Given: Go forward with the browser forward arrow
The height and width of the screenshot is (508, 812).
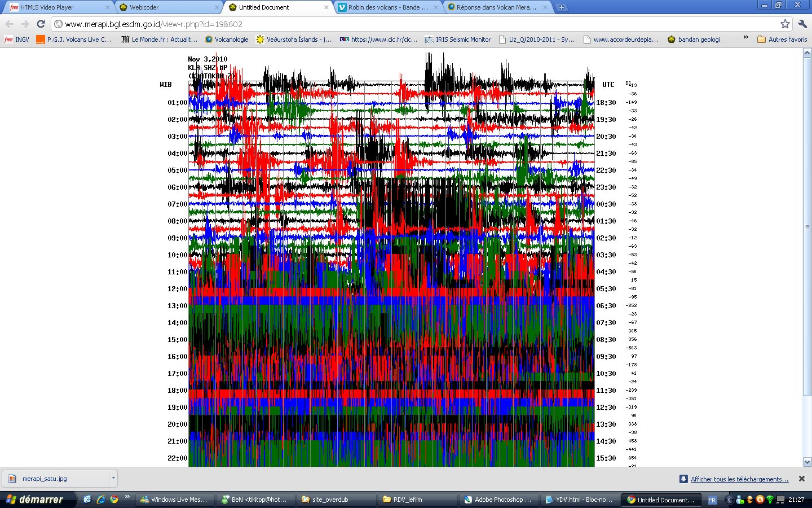Looking at the screenshot, I should [25, 24].
